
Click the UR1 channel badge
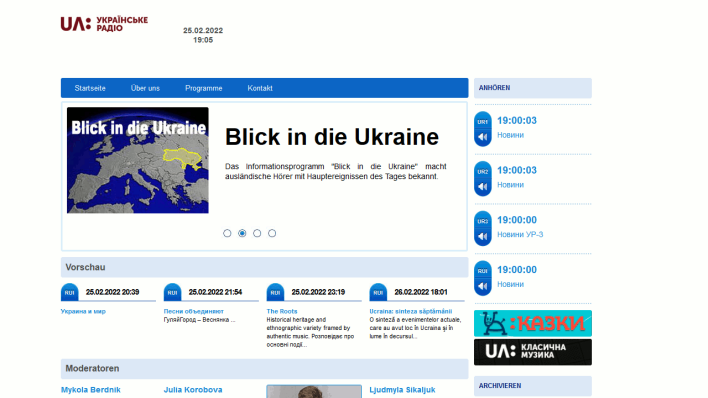[483, 121]
